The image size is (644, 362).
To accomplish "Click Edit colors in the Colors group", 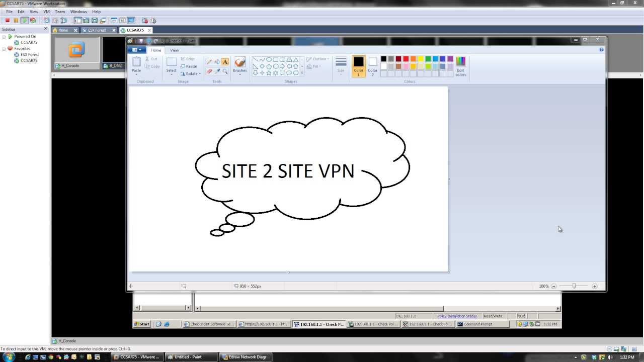I will [x=461, y=66].
